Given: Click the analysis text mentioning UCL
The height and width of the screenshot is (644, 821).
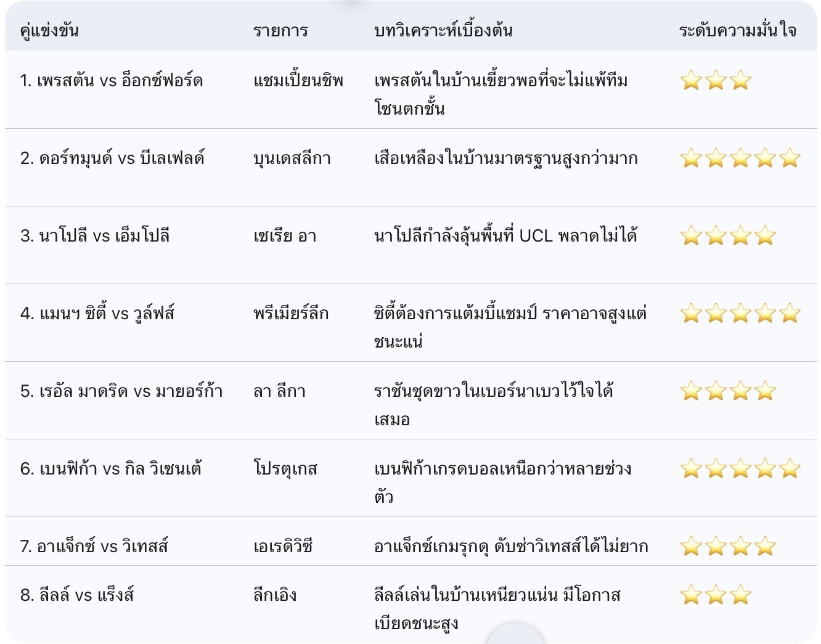Looking at the screenshot, I should pyautogui.click(x=505, y=236).
